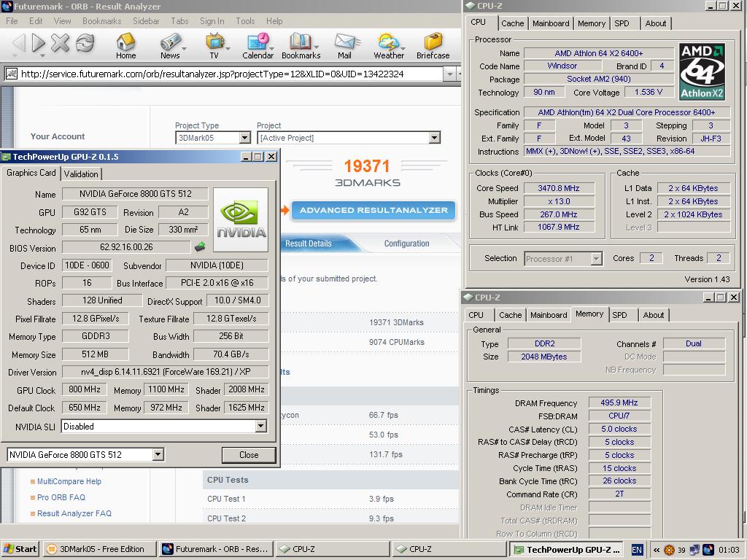The width and height of the screenshot is (747, 560).
Task: Click the Shader 2008 MHz field
Action: pos(247,389)
